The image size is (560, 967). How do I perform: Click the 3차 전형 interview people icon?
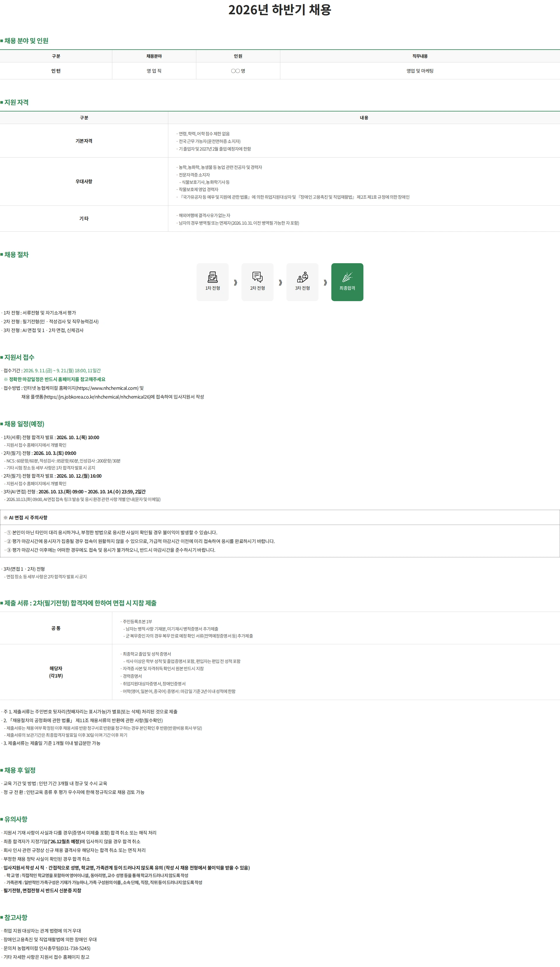pyautogui.click(x=303, y=277)
